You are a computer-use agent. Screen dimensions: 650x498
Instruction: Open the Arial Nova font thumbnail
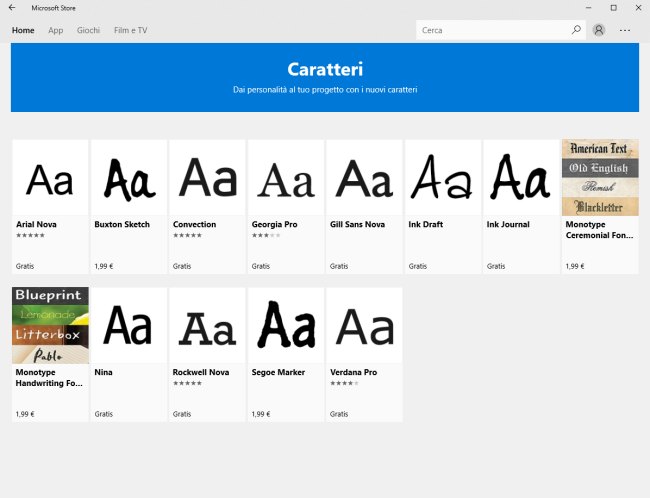(x=50, y=177)
